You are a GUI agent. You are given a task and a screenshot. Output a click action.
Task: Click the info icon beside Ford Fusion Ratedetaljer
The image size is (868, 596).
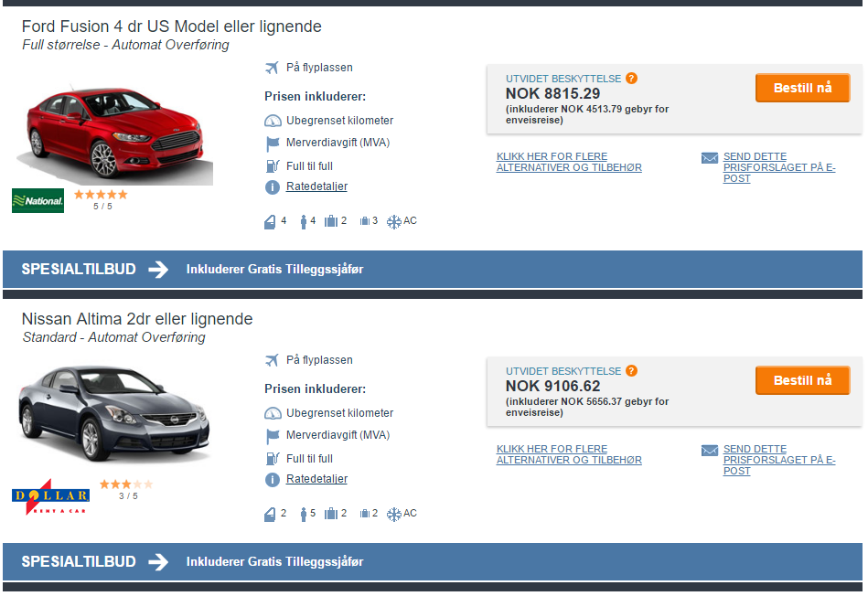point(273,187)
